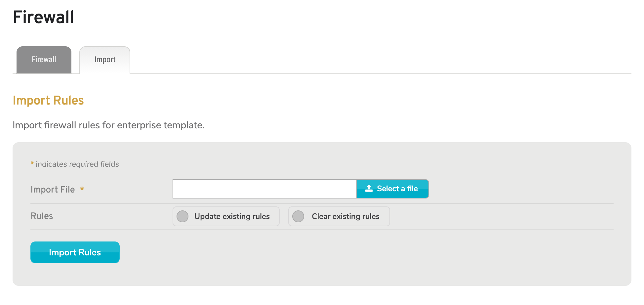Click the Import File text input field
This screenshot has width=644, height=305.
tap(264, 189)
